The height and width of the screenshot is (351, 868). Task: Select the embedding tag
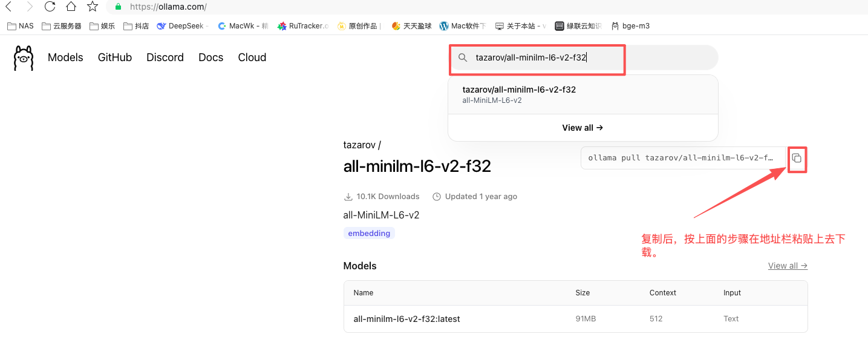[369, 232]
